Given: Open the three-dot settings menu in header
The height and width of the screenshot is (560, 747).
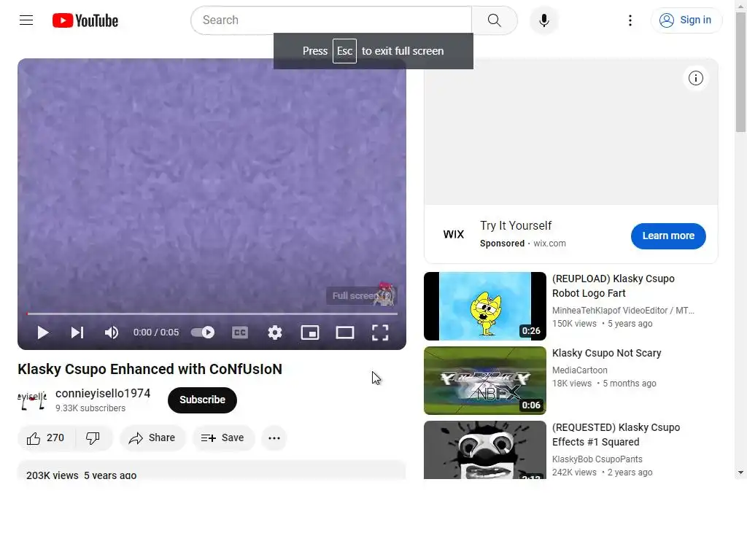Looking at the screenshot, I should tap(630, 20).
